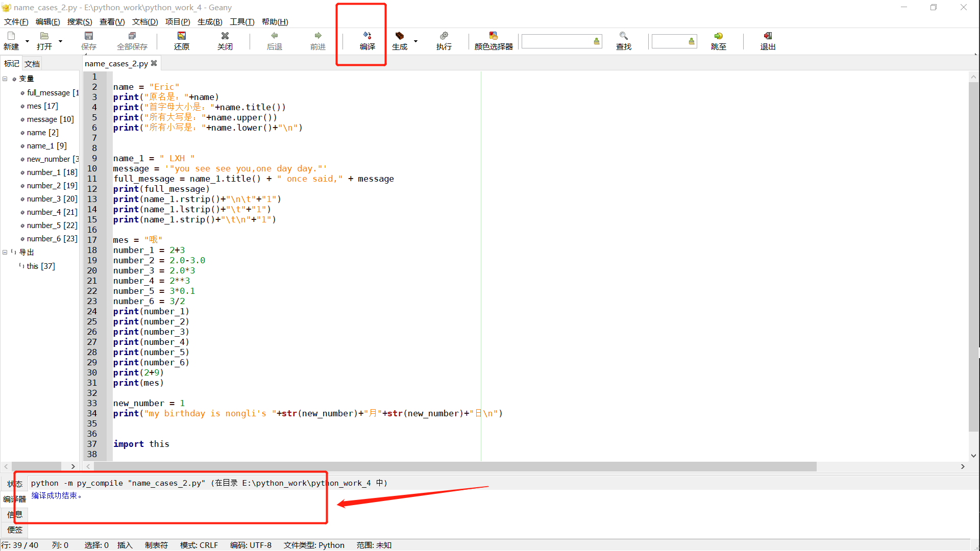Close the name_cases_2.py tab
The width and height of the screenshot is (980, 551).
pos(154,63)
